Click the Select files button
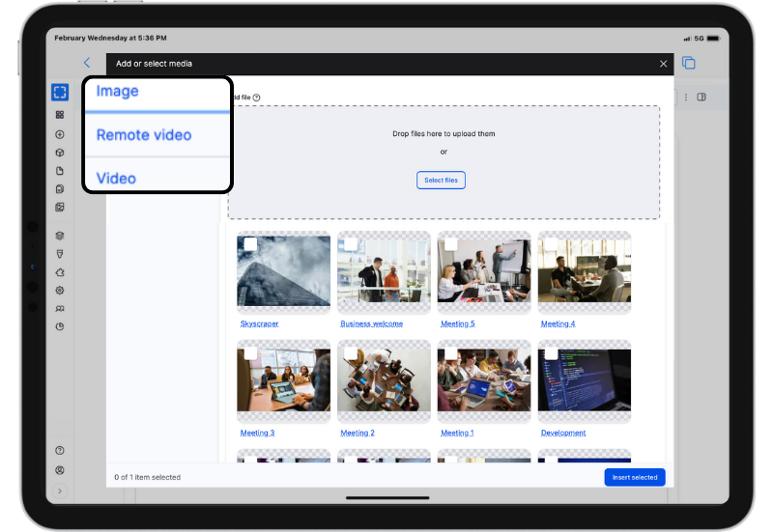The width and height of the screenshot is (773, 532). pyautogui.click(x=441, y=181)
